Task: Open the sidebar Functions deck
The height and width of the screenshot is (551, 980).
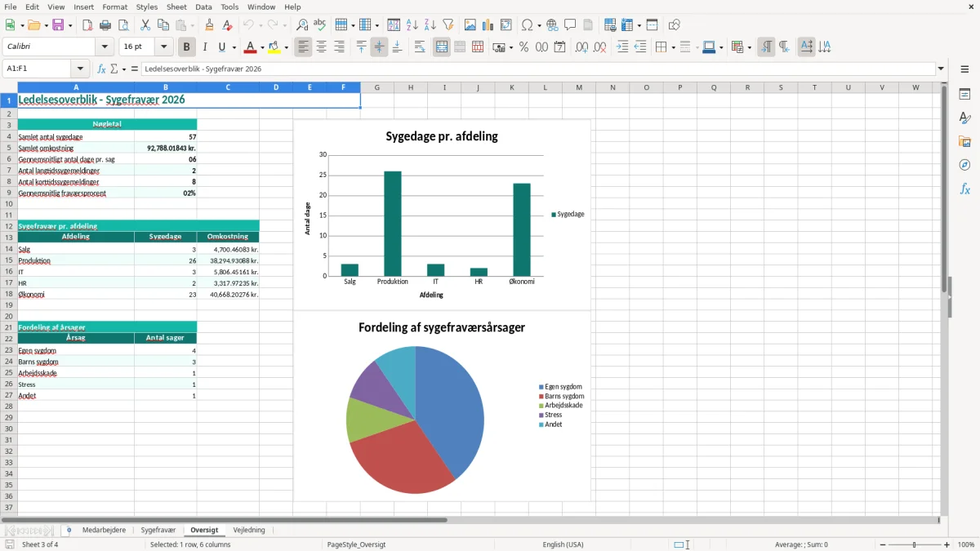Action: point(964,189)
